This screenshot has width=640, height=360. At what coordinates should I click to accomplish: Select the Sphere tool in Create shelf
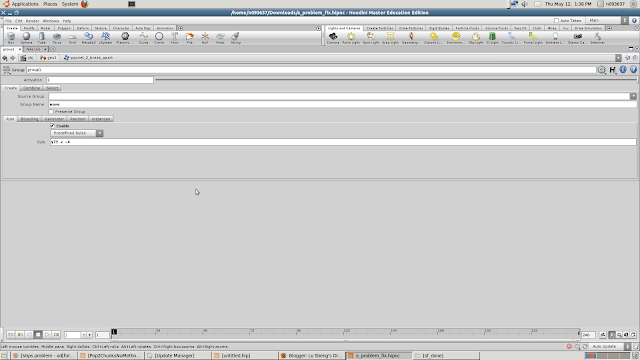(x=26, y=38)
